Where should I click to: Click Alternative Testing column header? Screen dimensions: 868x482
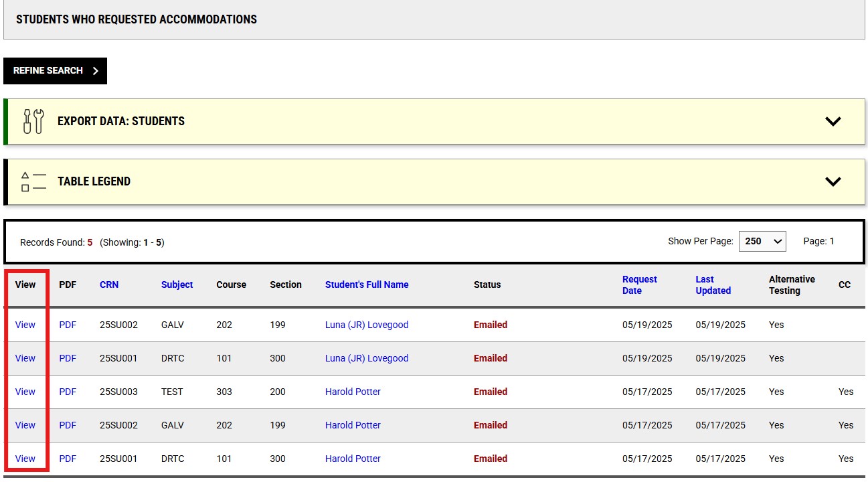click(x=792, y=285)
